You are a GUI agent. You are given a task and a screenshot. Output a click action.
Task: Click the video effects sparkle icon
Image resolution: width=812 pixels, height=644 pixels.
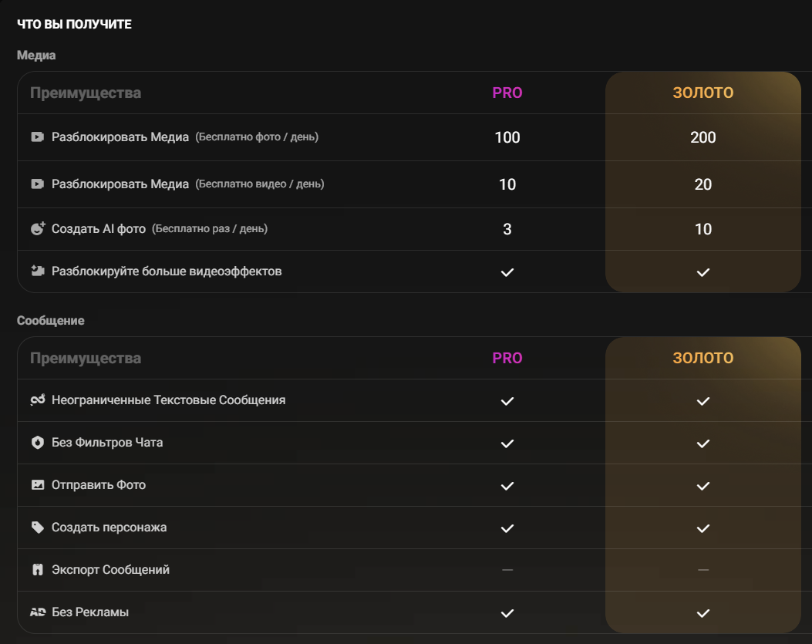[x=37, y=271]
